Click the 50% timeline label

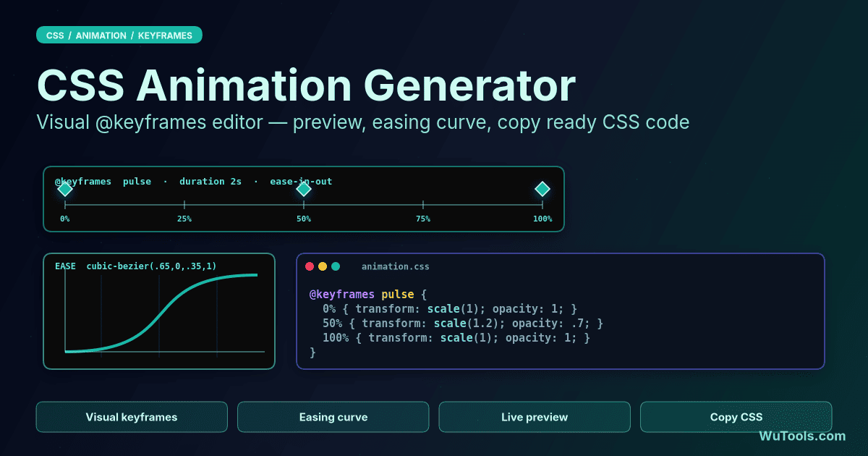tap(304, 219)
